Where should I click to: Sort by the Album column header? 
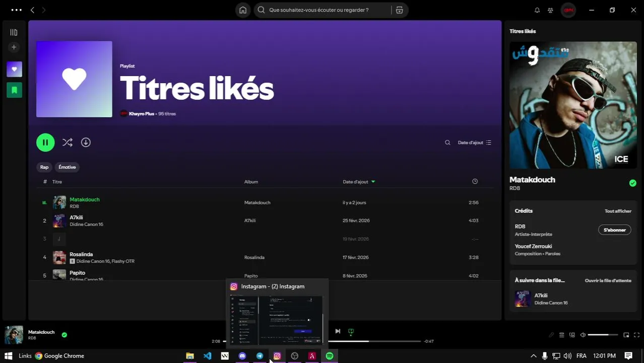point(251,181)
